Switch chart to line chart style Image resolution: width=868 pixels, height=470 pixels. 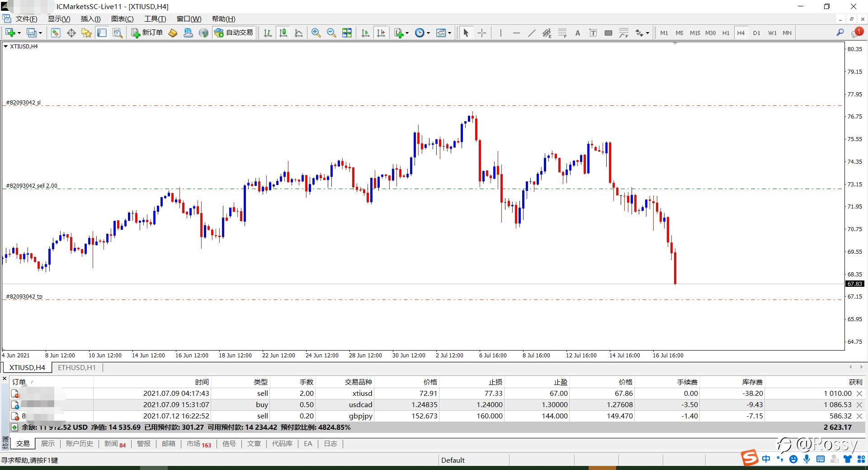tap(298, 33)
